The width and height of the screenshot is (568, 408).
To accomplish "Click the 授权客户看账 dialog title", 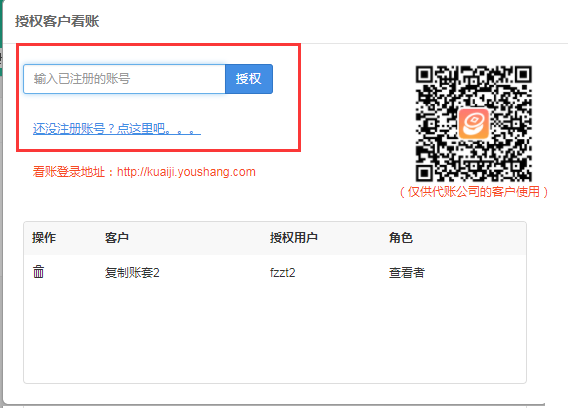I will pyautogui.click(x=57, y=21).
